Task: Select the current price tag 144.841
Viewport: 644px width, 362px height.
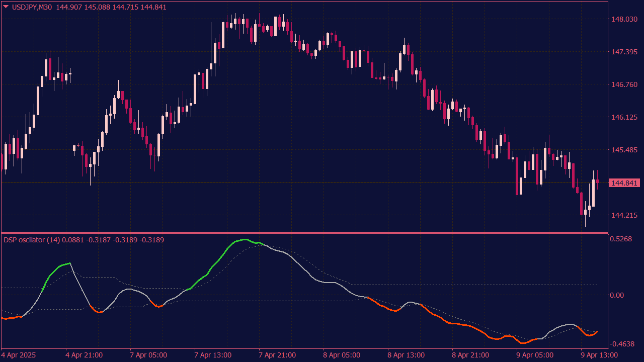Action: pyautogui.click(x=624, y=183)
